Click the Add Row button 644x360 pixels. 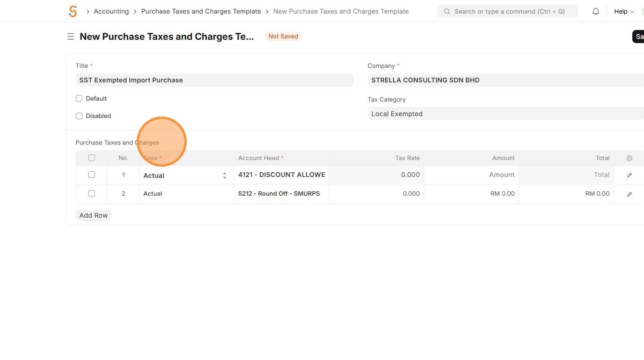click(x=94, y=215)
